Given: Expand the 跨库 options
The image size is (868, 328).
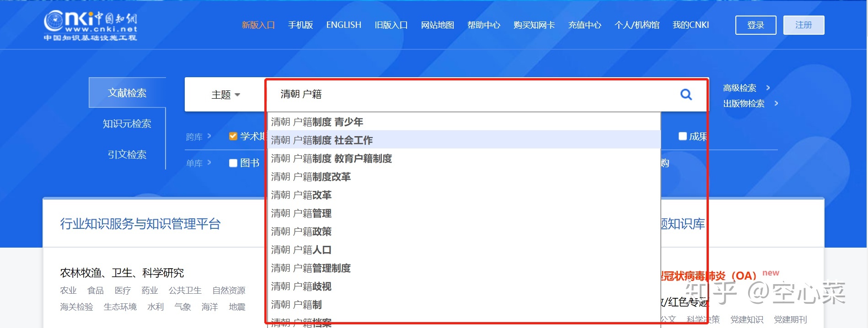Looking at the screenshot, I should pyautogui.click(x=209, y=136).
